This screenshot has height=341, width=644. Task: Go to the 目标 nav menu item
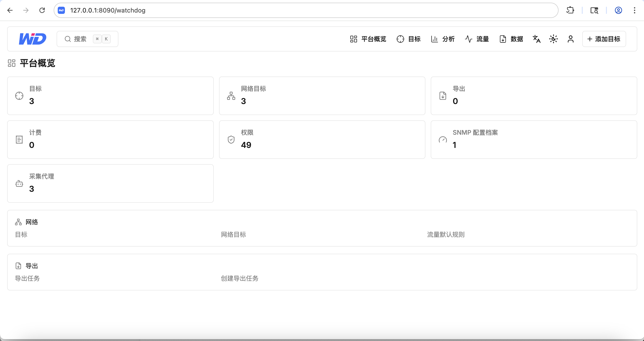(409, 39)
